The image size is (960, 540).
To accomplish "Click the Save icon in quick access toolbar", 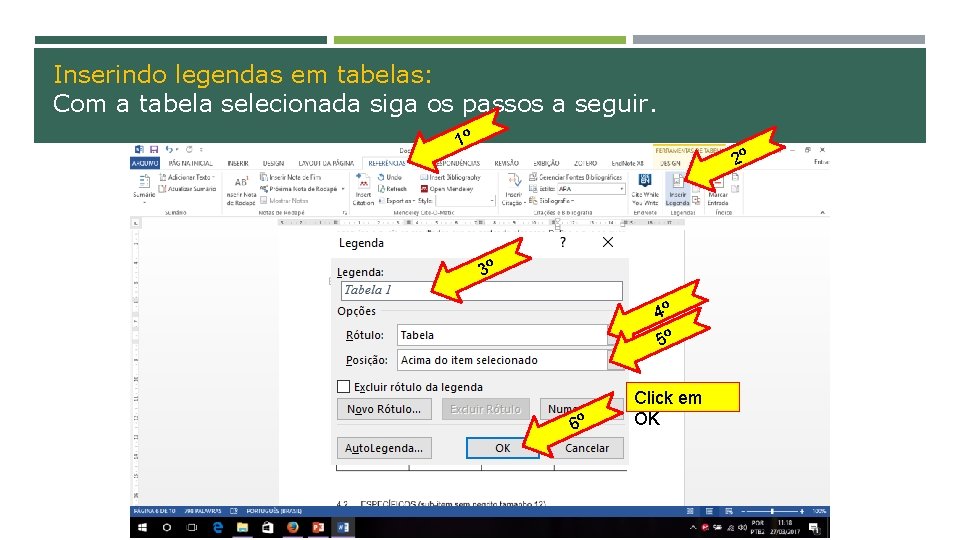I will [x=154, y=149].
